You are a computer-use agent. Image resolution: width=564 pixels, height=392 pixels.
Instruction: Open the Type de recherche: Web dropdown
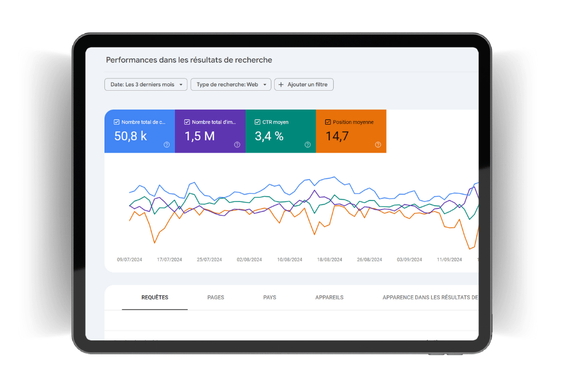click(231, 85)
